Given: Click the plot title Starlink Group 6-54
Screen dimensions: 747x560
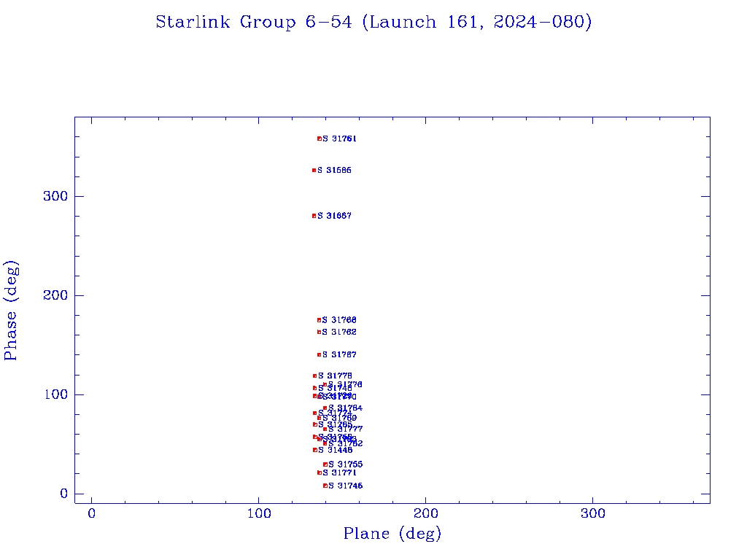Looking at the screenshot, I should coord(373,22).
